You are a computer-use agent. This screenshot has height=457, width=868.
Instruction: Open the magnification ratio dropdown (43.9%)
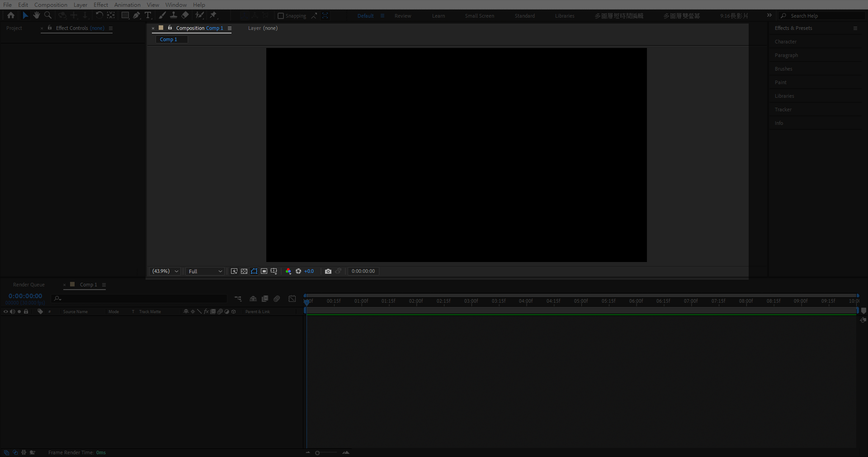pyautogui.click(x=165, y=271)
